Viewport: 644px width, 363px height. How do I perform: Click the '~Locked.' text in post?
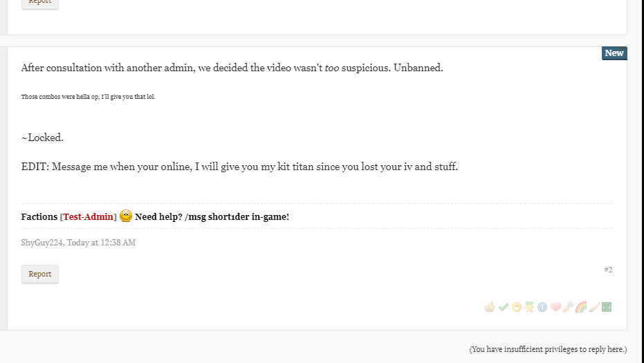point(42,138)
